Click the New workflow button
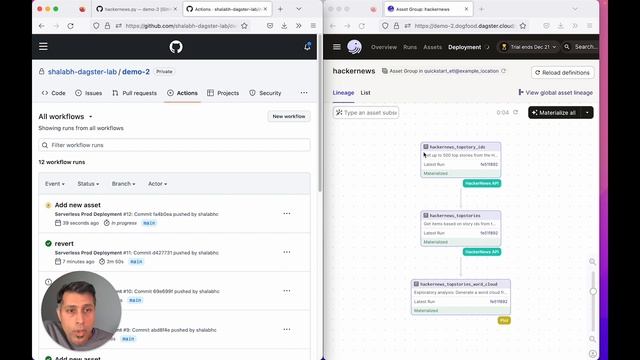 (289, 116)
